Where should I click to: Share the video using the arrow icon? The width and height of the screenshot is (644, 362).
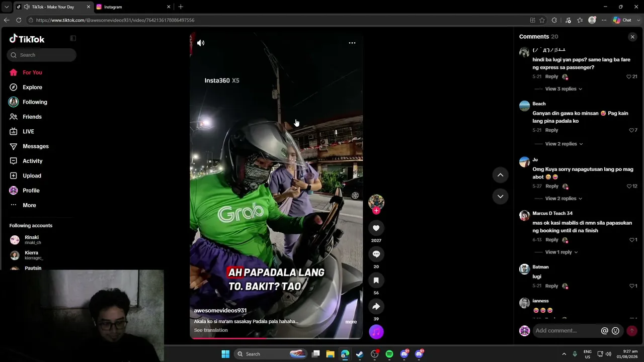376,306
